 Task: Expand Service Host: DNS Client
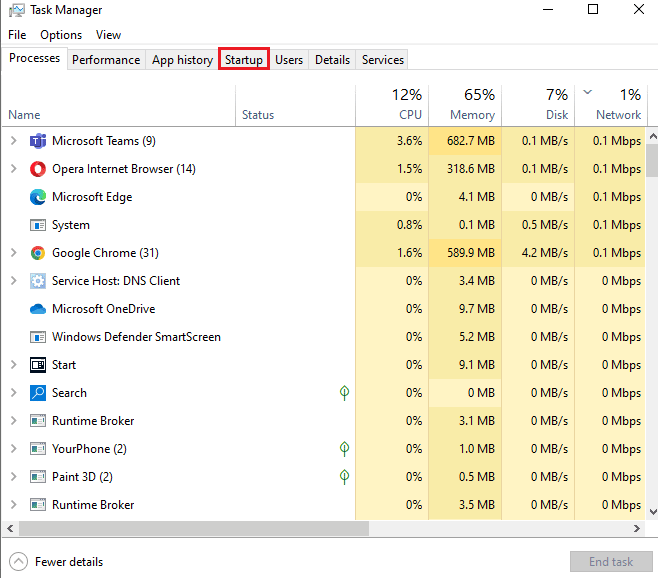pos(13,280)
